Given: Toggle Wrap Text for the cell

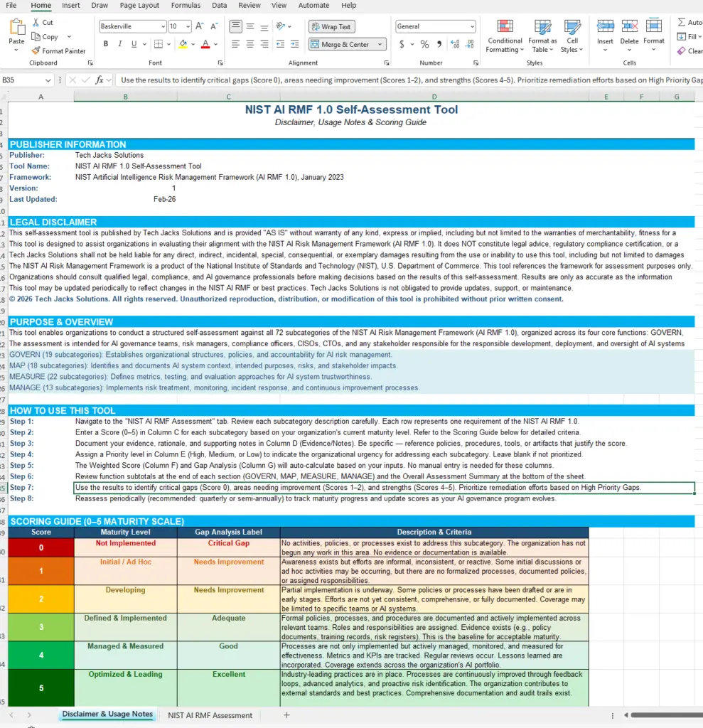Looking at the screenshot, I should pyautogui.click(x=331, y=26).
